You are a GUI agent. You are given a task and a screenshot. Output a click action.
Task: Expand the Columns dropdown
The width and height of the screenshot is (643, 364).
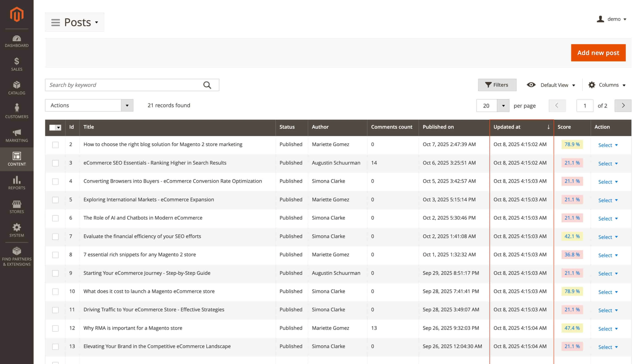[x=607, y=85]
